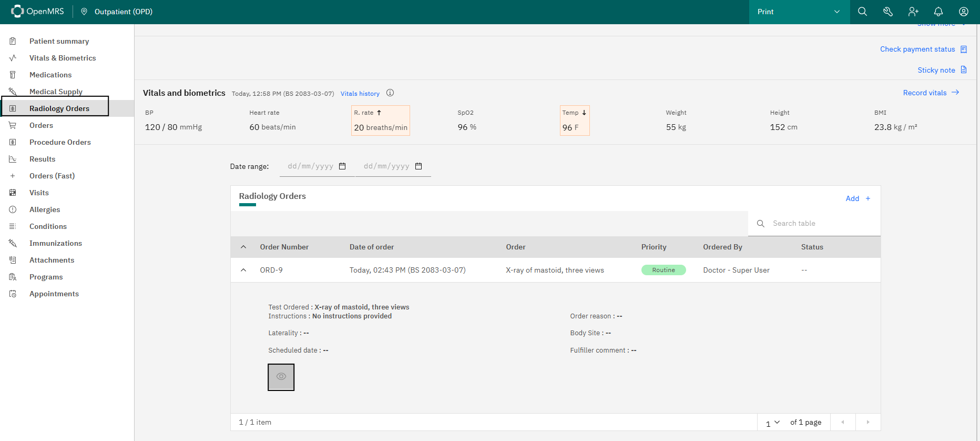Screen dimensions: 980x441
Task: Click the Allergies warning icon
Action: click(13, 209)
